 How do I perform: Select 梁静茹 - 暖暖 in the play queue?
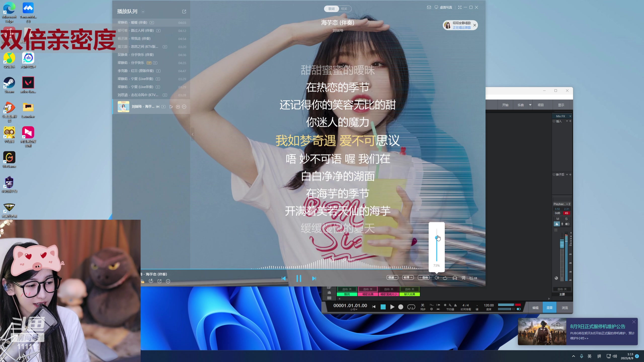click(x=136, y=22)
